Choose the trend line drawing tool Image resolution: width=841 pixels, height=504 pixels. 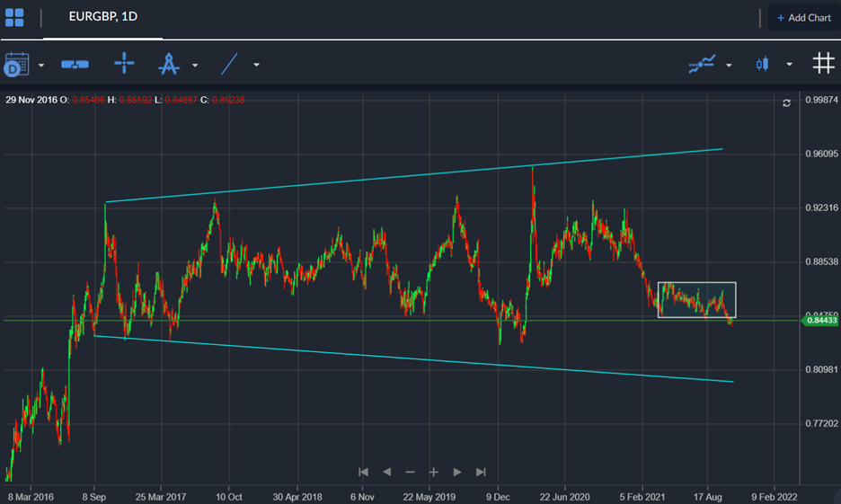(230, 64)
